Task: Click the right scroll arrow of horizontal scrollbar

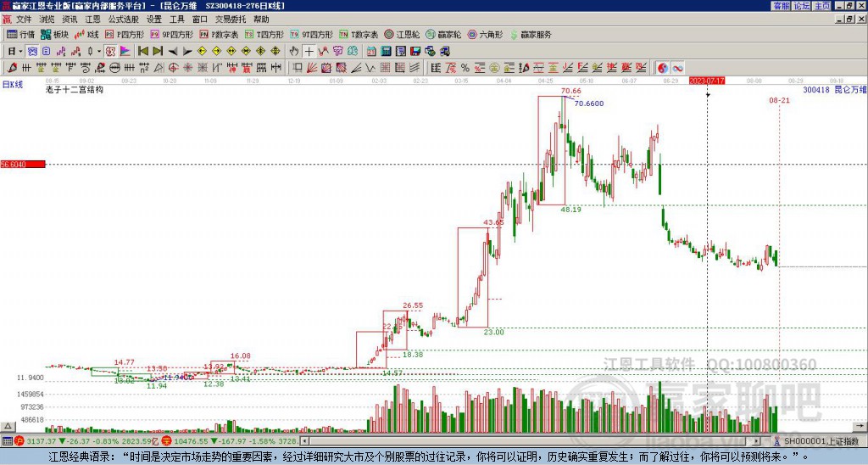Action: 757,441
